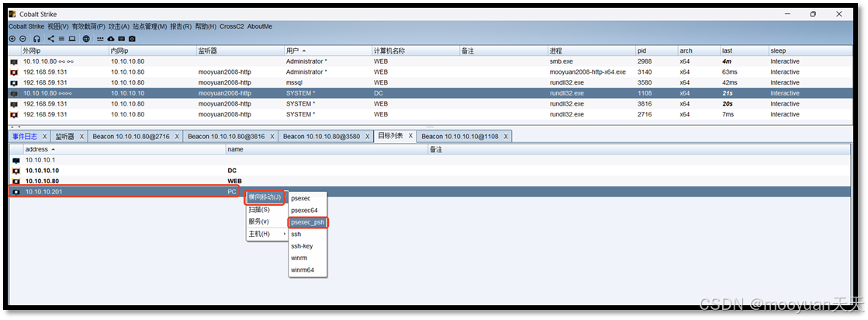868x320 pixels.
Task: Click beacon icon of pid 2716 row
Action: click(x=15, y=115)
